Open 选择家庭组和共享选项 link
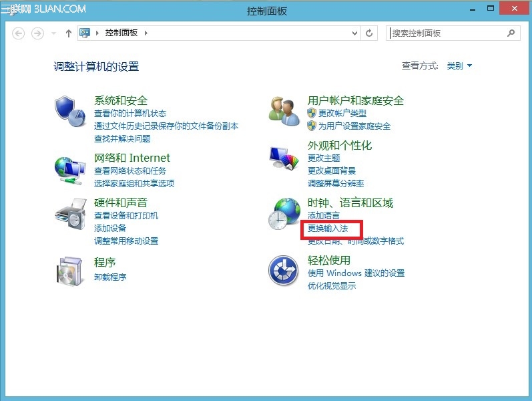The width and height of the screenshot is (532, 401). [134, 184]
